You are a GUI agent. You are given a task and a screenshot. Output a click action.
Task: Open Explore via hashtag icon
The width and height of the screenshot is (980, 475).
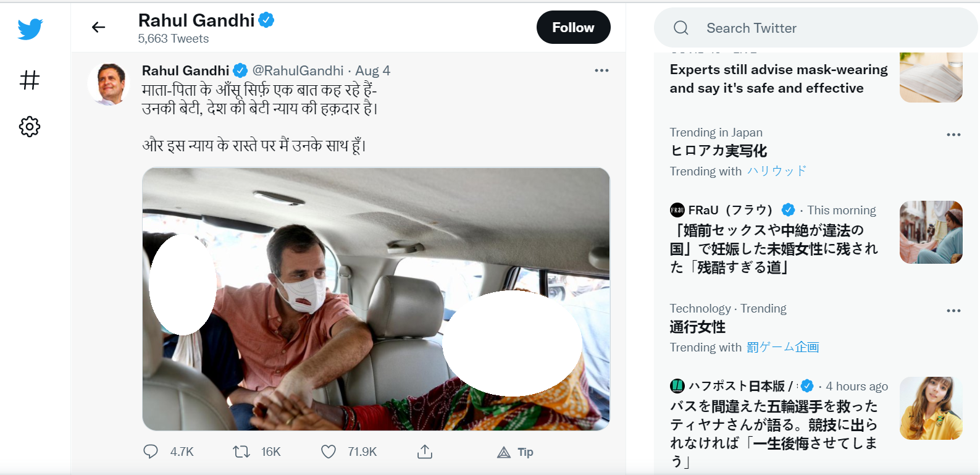click(30, 80)
